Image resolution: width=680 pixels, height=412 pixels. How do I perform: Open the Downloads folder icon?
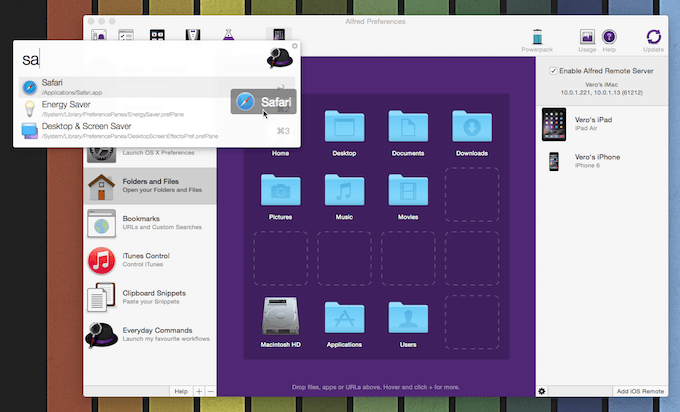tap(471, 129)
